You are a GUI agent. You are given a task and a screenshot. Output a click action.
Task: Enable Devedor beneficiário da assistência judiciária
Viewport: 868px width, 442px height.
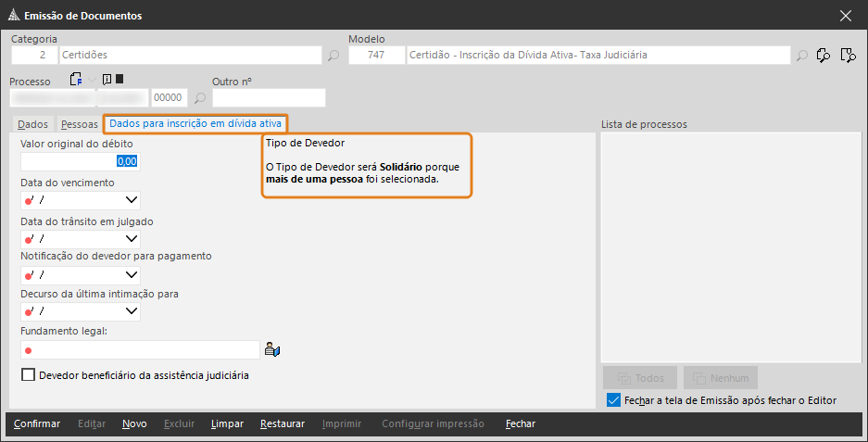pyautogui.click(x=28, y=375)
